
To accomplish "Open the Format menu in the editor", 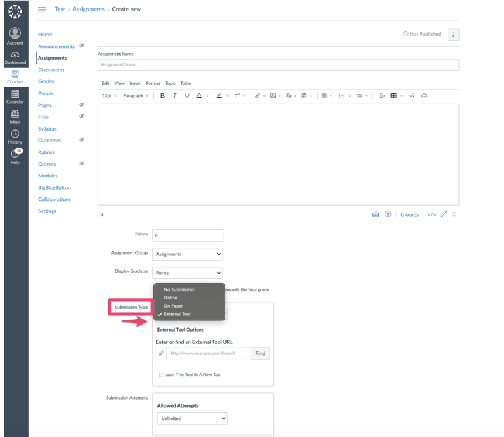I will (153, 83).
